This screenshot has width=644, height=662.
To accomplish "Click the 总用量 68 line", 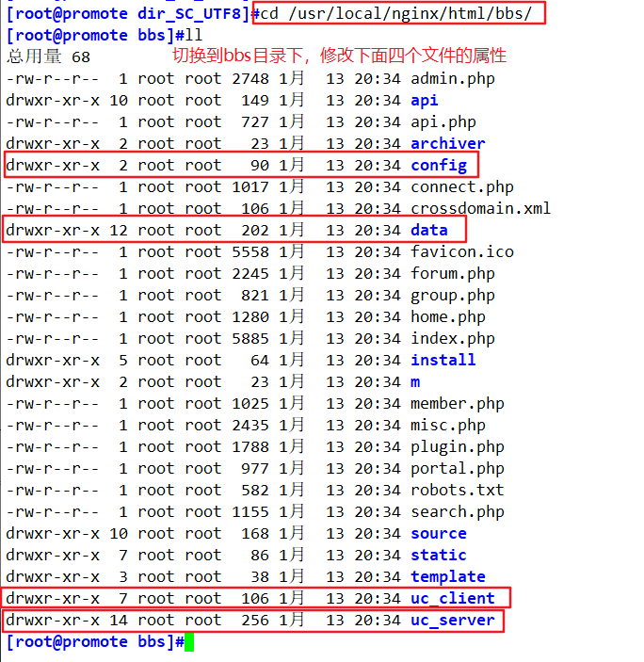I will 48,57.
